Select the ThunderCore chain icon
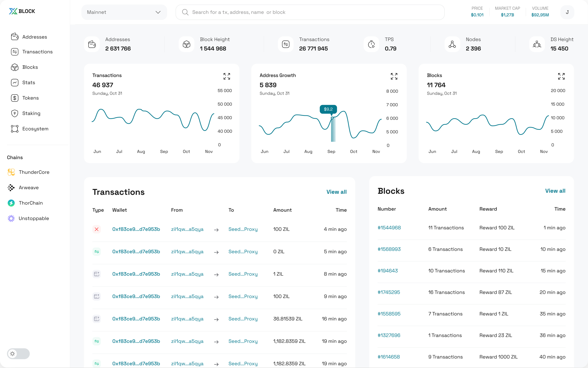Screen dimensions: 588x368 [11, 172]
